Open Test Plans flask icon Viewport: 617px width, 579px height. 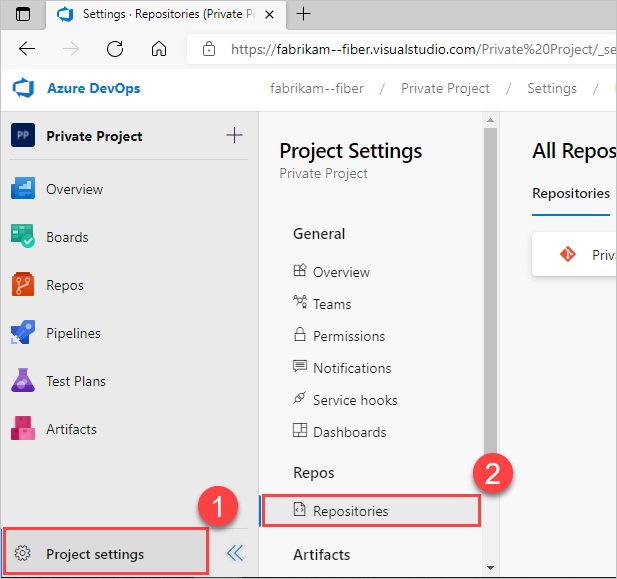[x=24, y=381]
